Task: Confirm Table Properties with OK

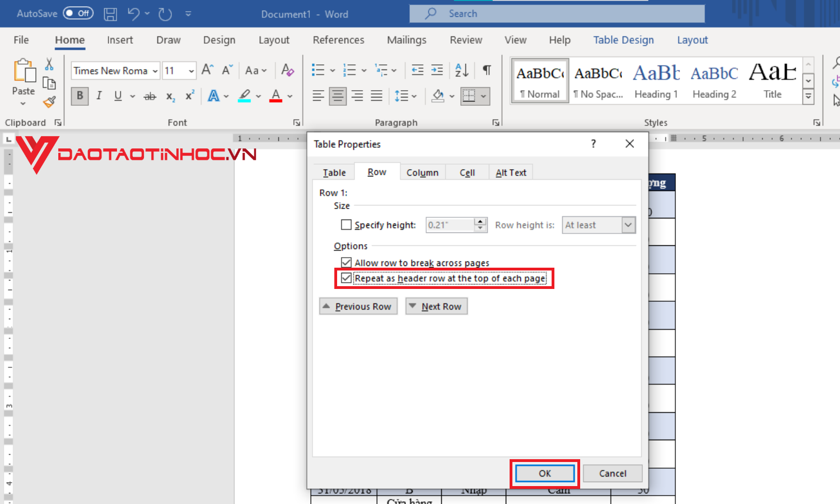Action: pos(545,473)
